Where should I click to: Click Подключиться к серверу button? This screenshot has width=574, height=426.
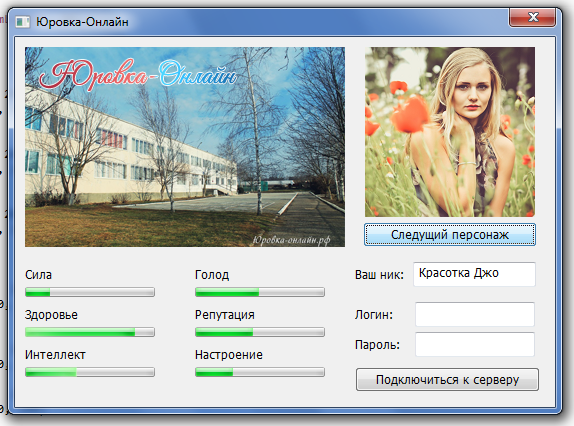point(447,380)
